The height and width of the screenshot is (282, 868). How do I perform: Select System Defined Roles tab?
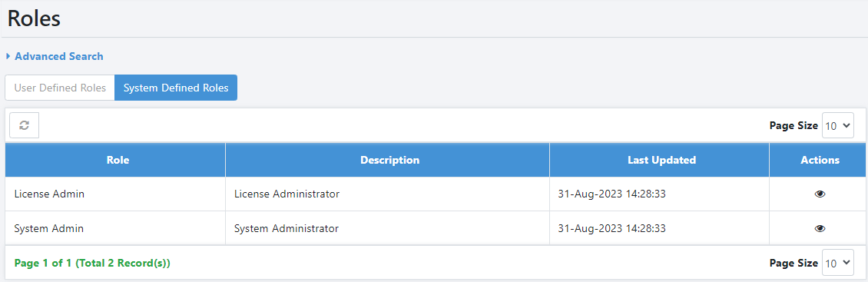coord(176,88)
